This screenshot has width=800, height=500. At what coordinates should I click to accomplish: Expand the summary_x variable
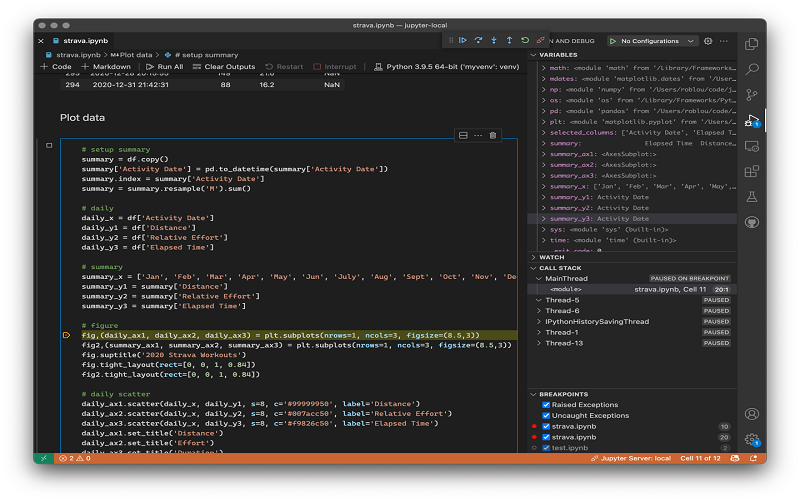(543, 186)
